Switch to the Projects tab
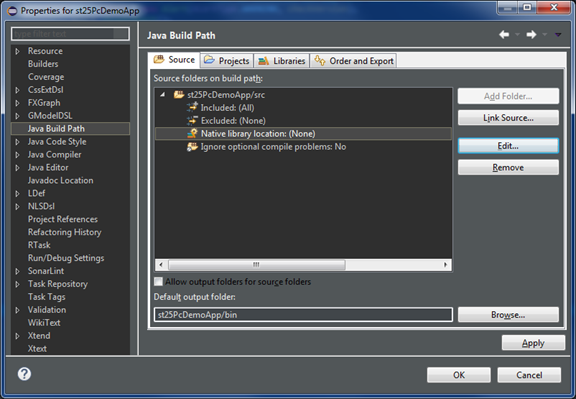This screenshot has height=399, width=576. point(227,61)
